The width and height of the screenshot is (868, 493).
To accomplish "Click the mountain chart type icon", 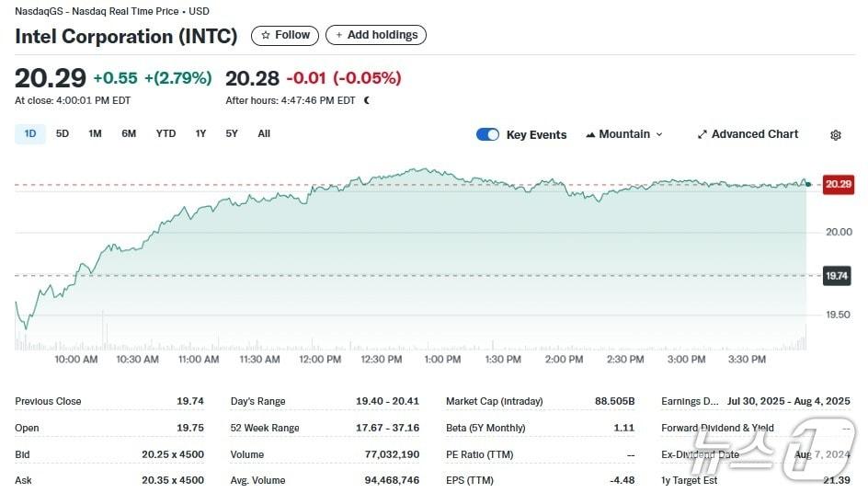I will coord(590,134).
